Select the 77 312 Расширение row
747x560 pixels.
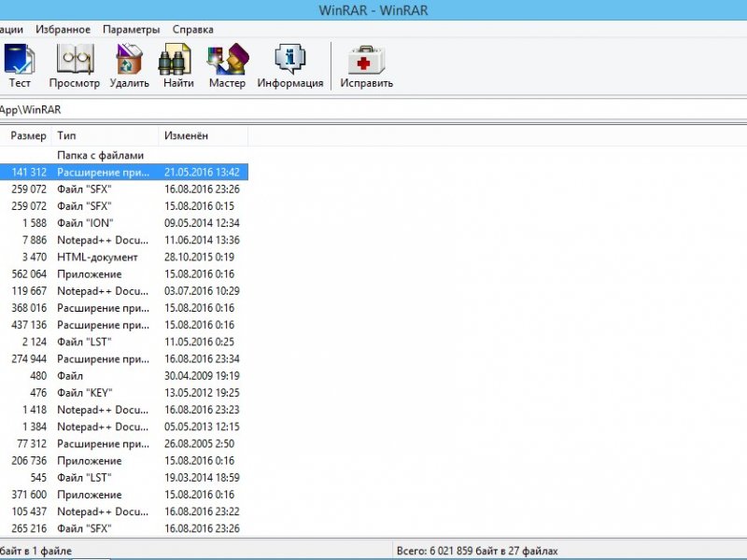pyautogui.click(x=124, y=444)
